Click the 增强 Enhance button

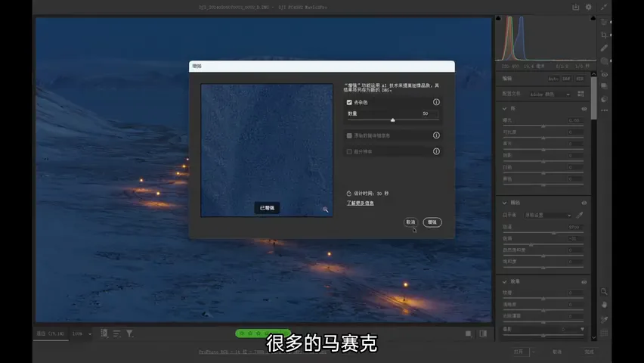tap(432, 222)
